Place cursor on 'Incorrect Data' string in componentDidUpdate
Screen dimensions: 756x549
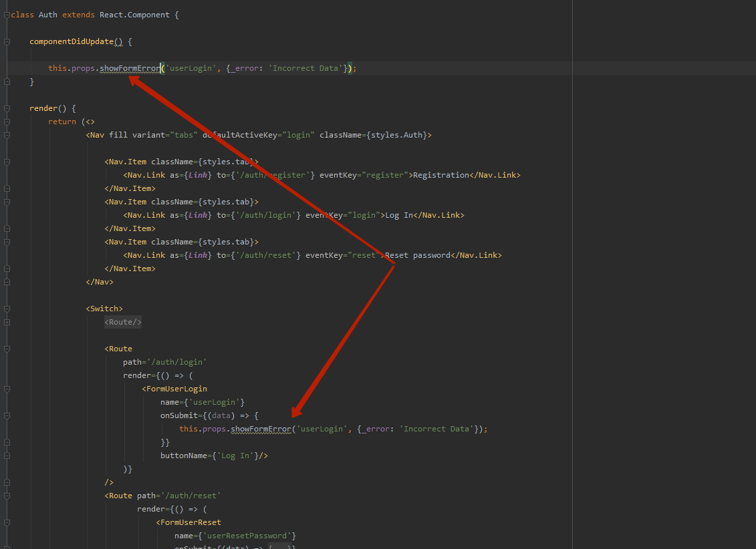click(306, 68)
